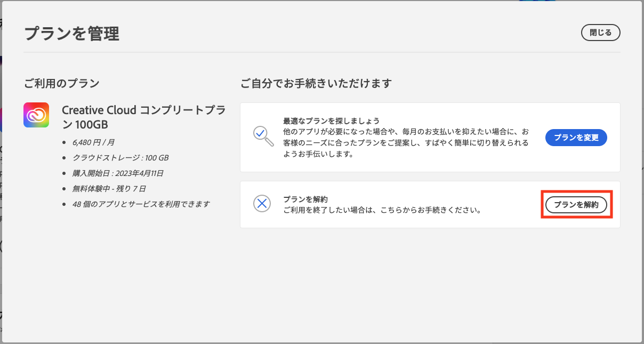
Task: Select the checkmark inside the magnifier icon
Action: (x=260, y=134)
